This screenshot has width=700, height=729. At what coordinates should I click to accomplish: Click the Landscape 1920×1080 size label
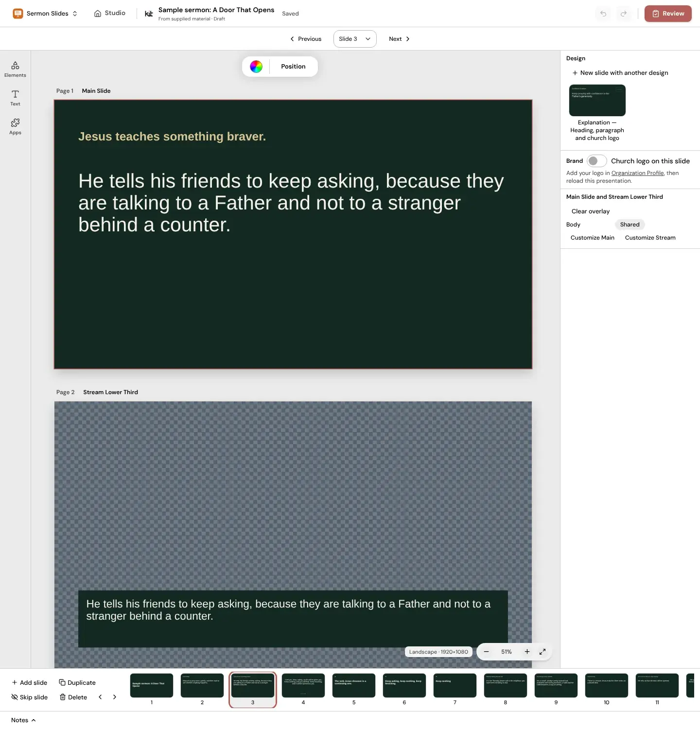pos(438,652)
